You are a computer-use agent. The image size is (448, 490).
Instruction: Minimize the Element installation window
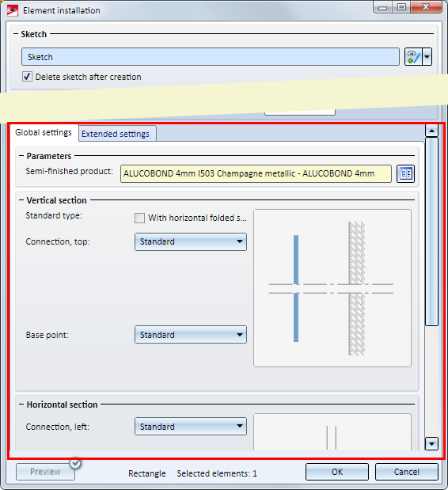(x=383, y=7)
